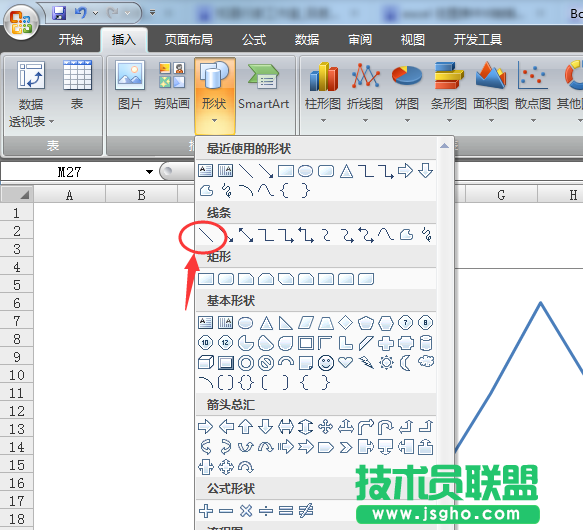Choose the scribble shape in 线条 section
This screenshot has height=530, width=583.
click(x=426, y=235)
